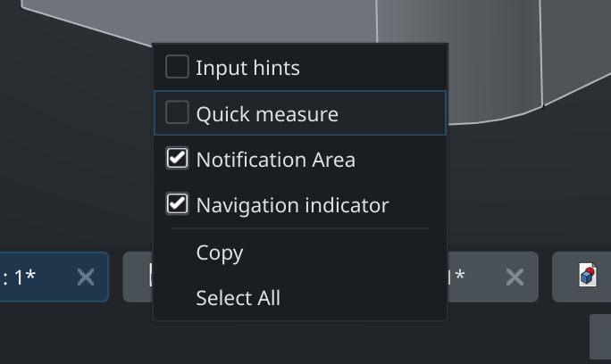This screenshot has height=364, width=611.
Task: Click the "Quick measure" label text
Action: (267, 114)
